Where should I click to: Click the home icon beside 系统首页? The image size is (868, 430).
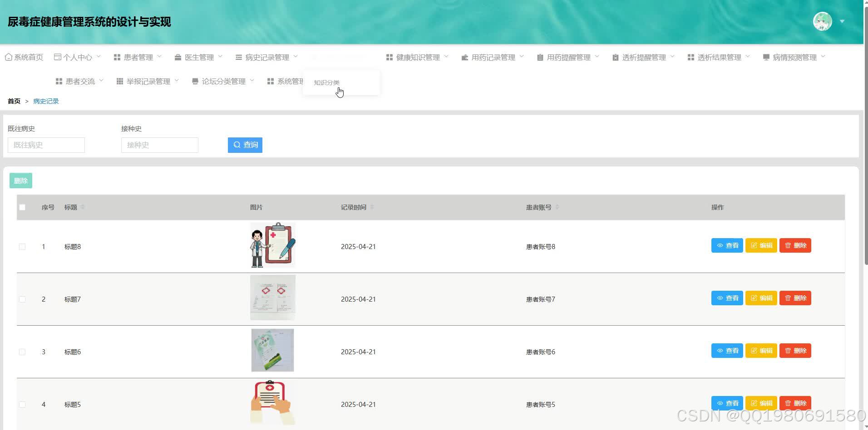(8, 57)
